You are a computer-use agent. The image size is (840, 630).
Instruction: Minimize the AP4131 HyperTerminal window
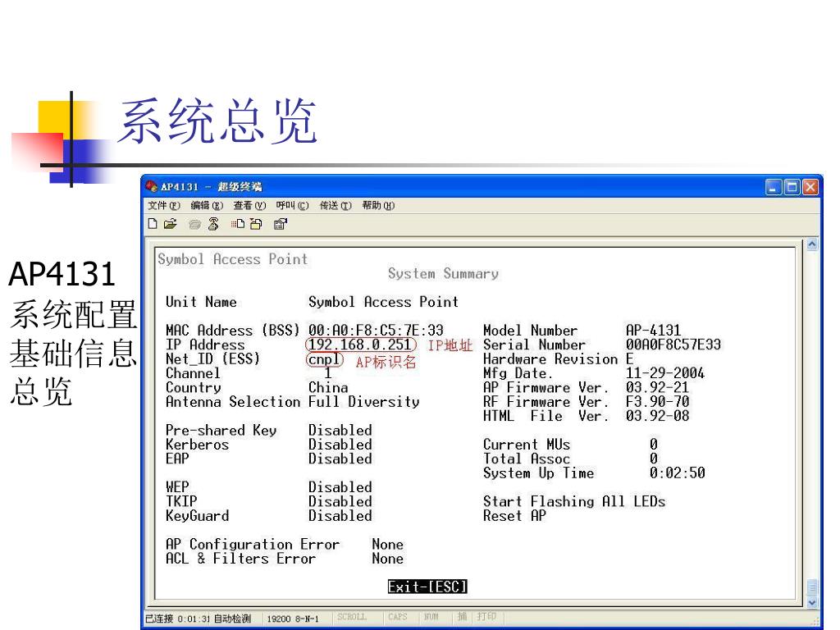[x=774, y=187]
